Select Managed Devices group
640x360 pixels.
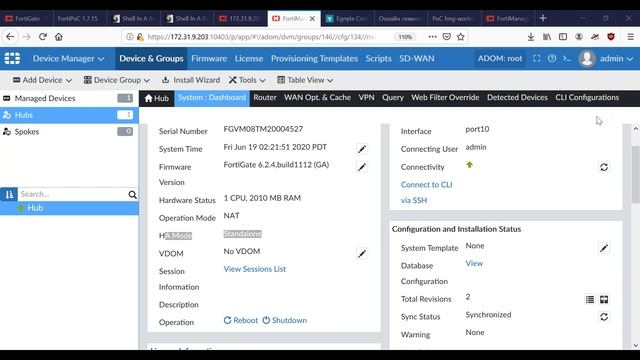tap(69, 98)
